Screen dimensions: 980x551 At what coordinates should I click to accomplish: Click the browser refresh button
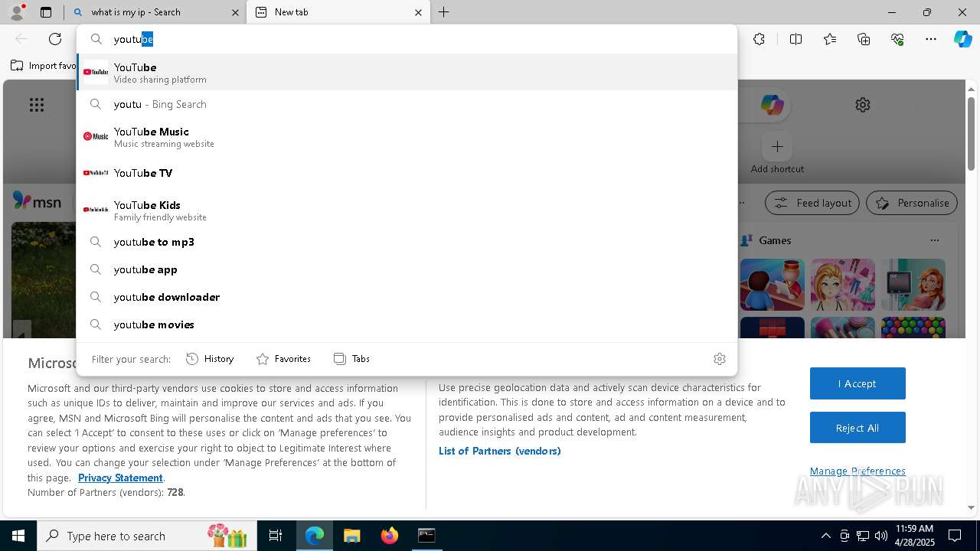(x=55, y=39)
